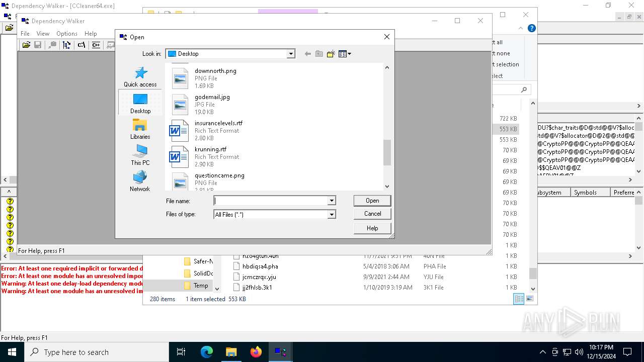Click the taskbar search box
This screenshot has width=644, height=362.
point(97,352)
